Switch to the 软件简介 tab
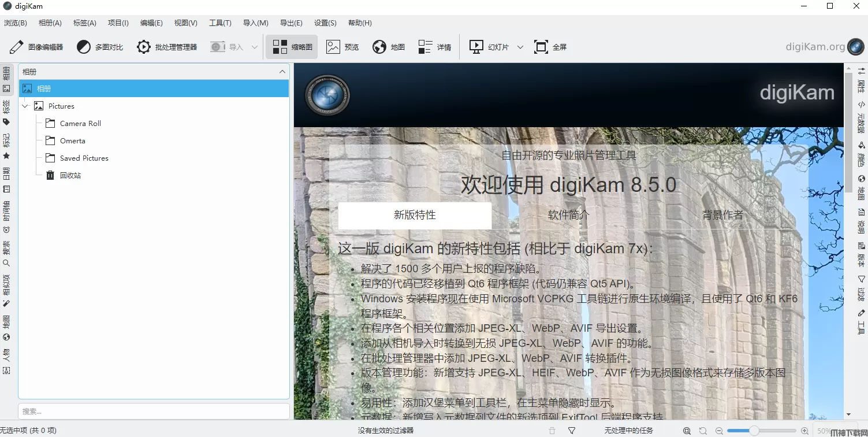The height and width of the screenshot is (437, 868). tap(568, 215)
